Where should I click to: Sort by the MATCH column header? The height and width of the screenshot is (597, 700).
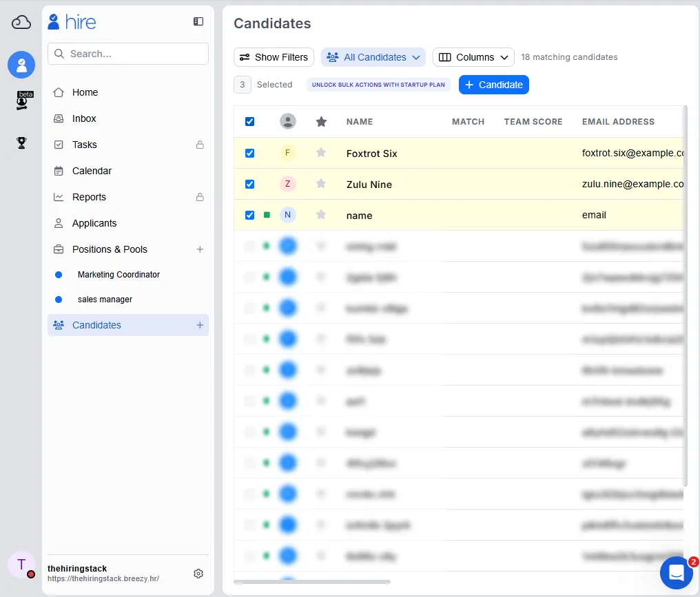(x=468, y=121)
